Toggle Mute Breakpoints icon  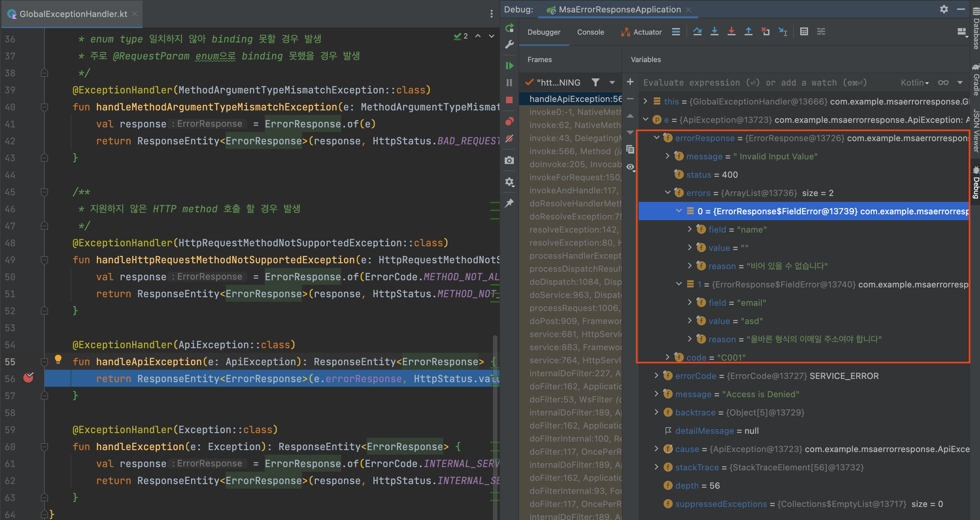point(509,139)
